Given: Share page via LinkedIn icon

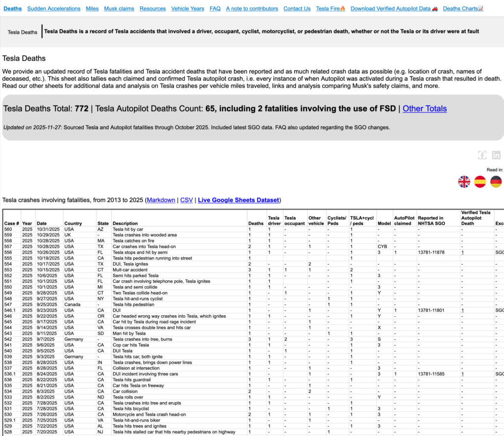Looking at the screenshot, I should (x=496, y=155).
